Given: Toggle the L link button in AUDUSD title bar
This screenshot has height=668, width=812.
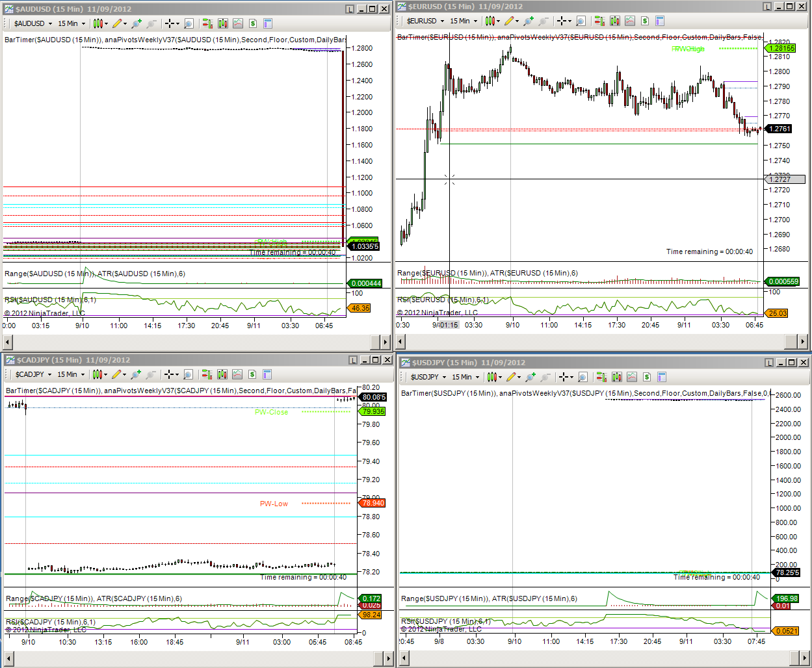Looking at the screenshot, I should coord(350,9).
